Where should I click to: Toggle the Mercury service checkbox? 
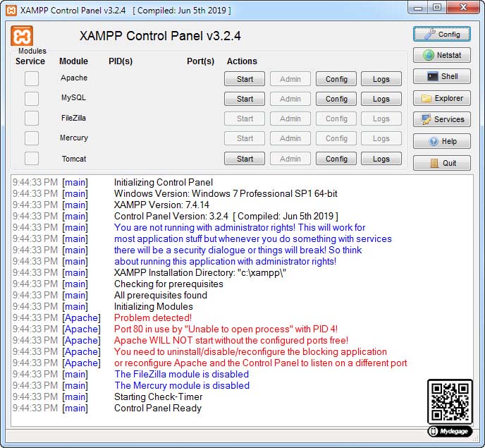pos(32,138)
